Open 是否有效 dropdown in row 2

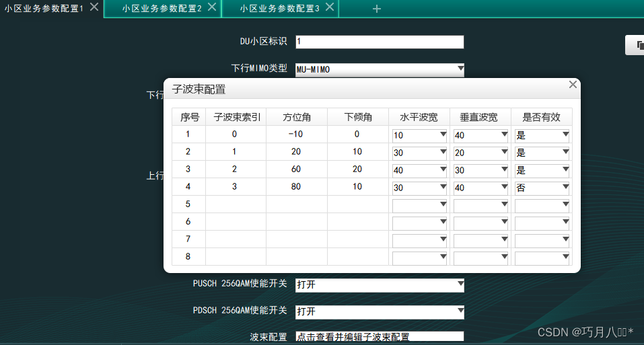tap(542, 153)
